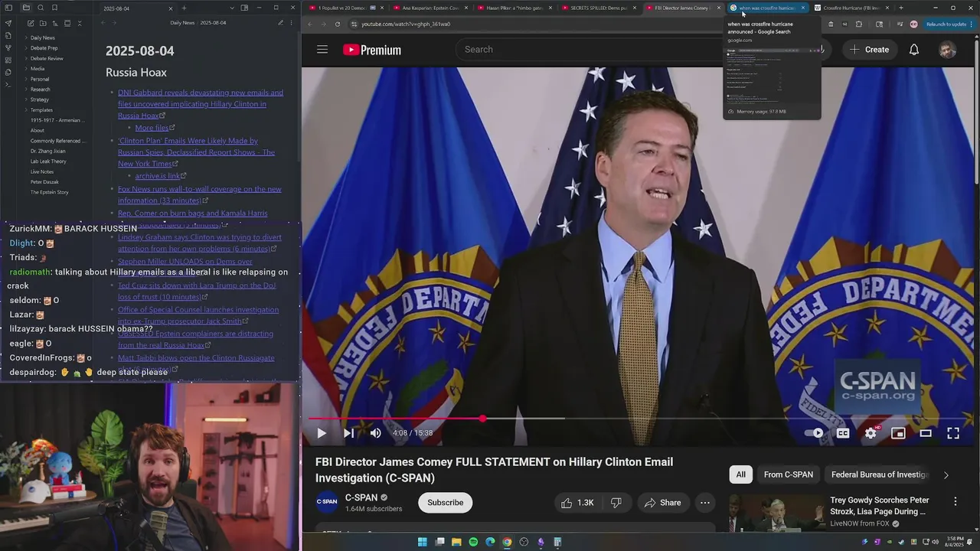
Task: Open Obsidian tab list dropdown chevron
Action: pyautogui.click(x=232, y=8)
